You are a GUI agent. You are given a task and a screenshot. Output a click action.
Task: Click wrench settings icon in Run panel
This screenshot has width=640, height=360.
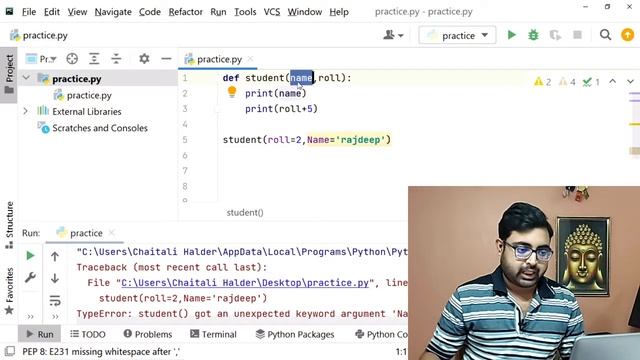click(30, 278)
